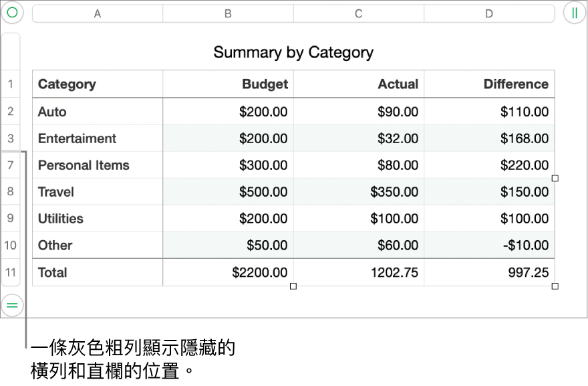Image resolution: width=588 pixels, height=386 pixels.
Task: Click the table select circle handle
Action: click(x=12, y=13)
